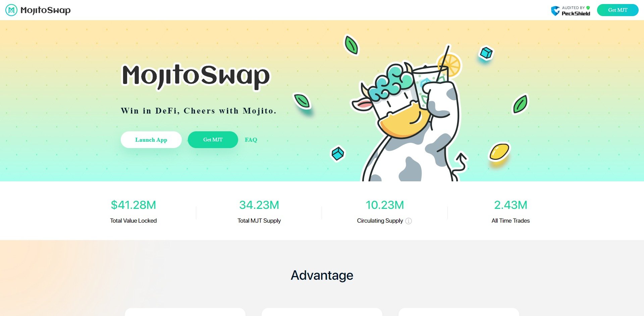Click the Advantage section heading
Viewport: 644px width, 316px height.
[322, 275]
